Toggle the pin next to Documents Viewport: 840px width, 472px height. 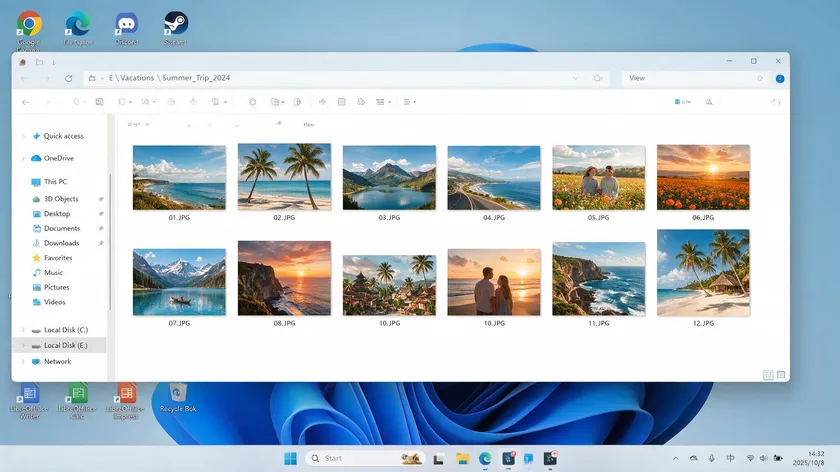pos(101,228)
